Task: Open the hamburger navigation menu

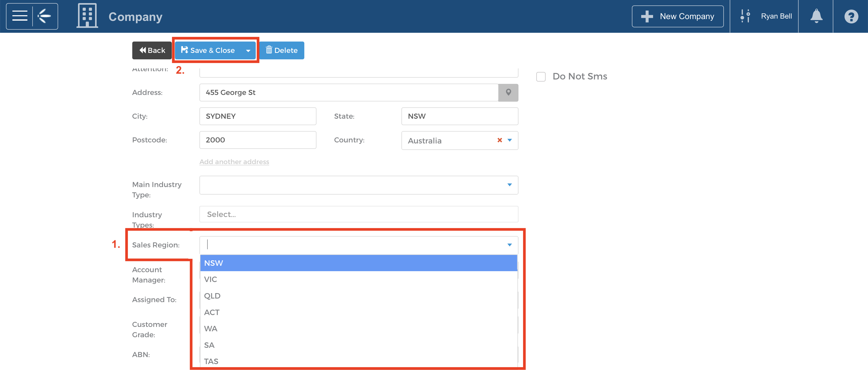Action: pos(20,16)
